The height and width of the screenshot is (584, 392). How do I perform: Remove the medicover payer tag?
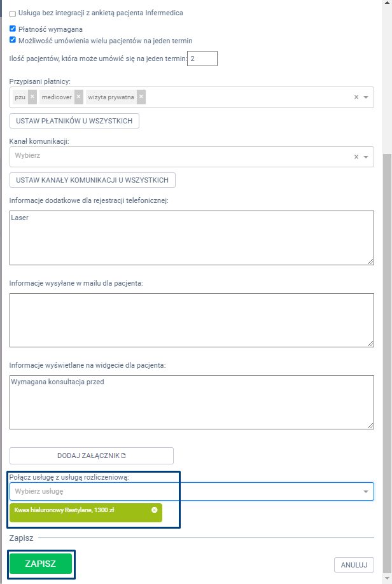[x=79, y=97]
